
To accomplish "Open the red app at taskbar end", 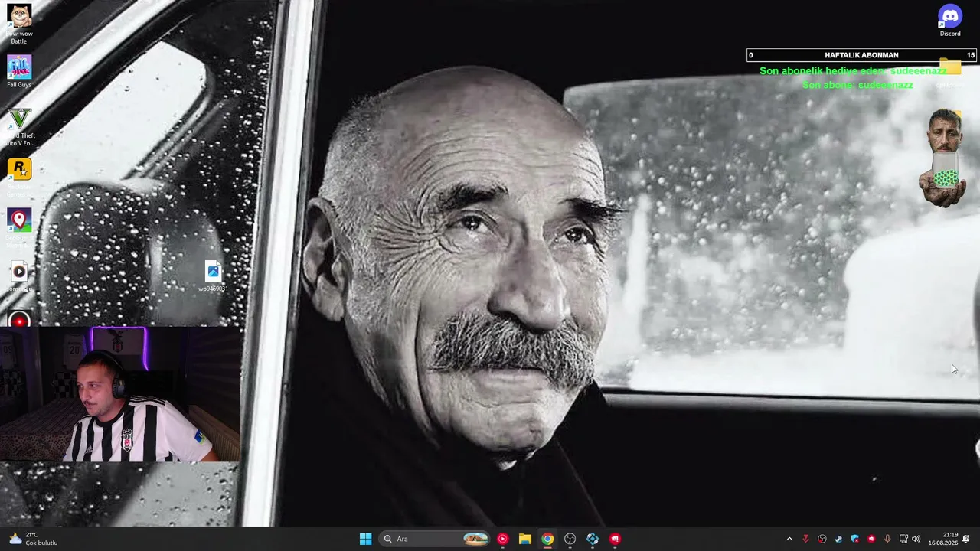I will point(615,539).
